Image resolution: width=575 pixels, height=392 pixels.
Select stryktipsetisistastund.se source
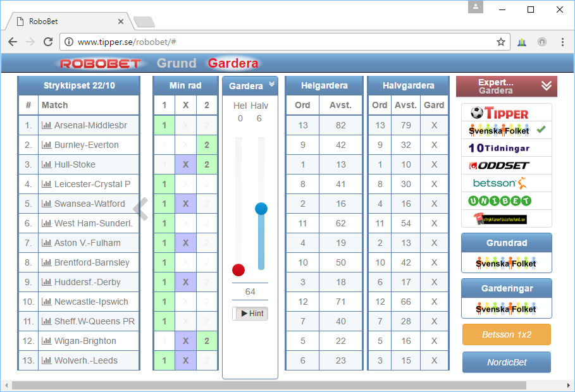tap(507, 219)
